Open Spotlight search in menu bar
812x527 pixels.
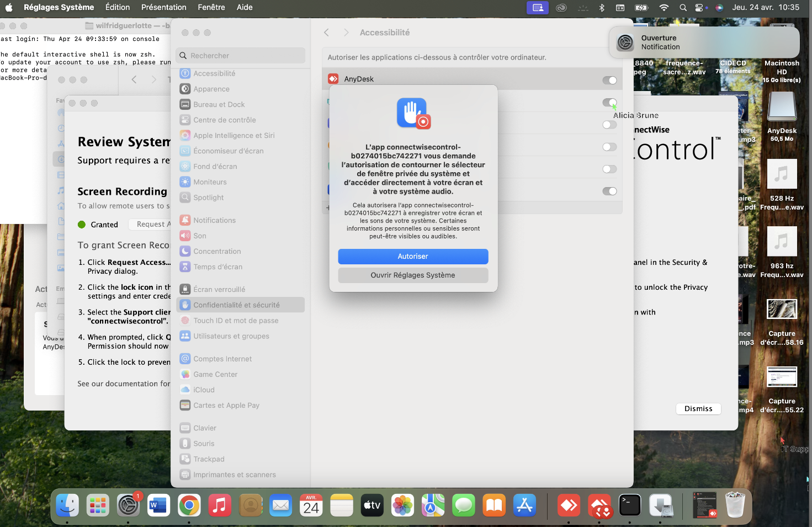[x=683, y=8]
